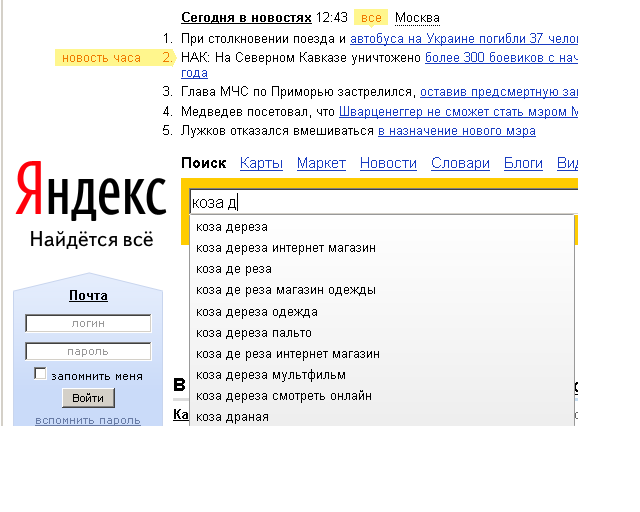Click the 'Войти' button

pyautogui.click(x=88, y=398)
